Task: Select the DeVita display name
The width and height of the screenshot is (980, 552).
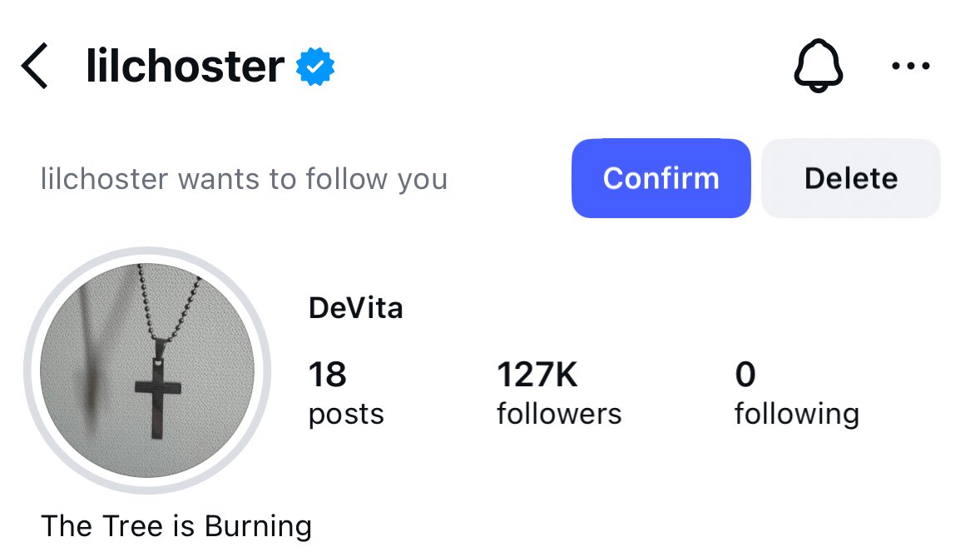Action: click(x=355, y=308)
